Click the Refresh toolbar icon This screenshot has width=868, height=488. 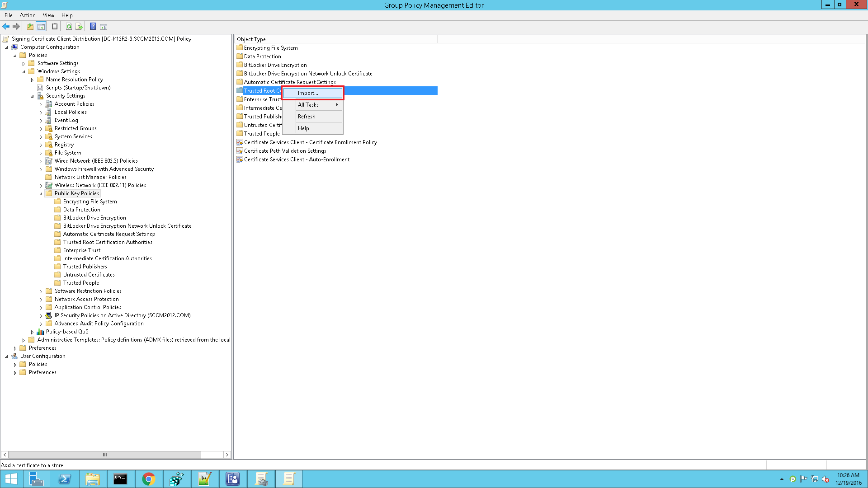click(69, 27)
